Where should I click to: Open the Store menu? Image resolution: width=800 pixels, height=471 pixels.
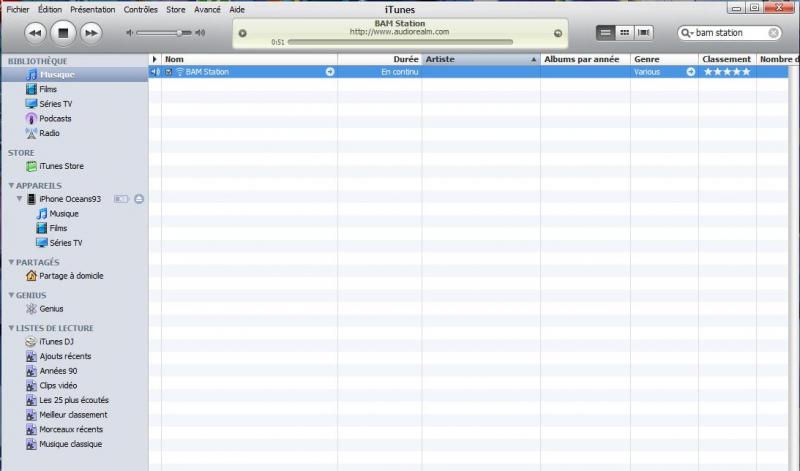point(176,9)
